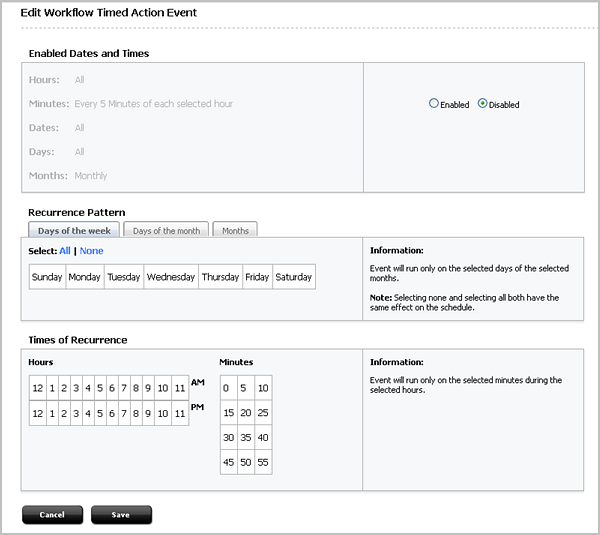This screenshot has width=600, height=535.
Task: Select hour 8 in the AM row
Action: 135,388
